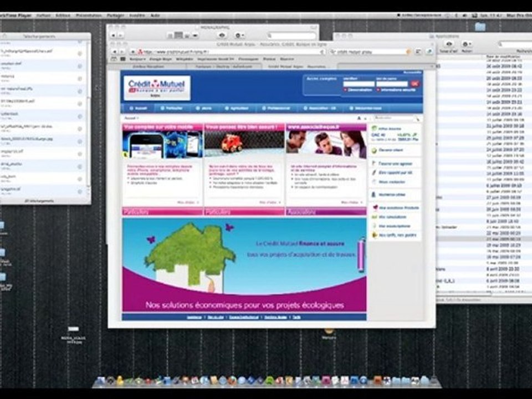Click the Safari search field
Viewport: 532px width, 399px height.
[370, 52]
